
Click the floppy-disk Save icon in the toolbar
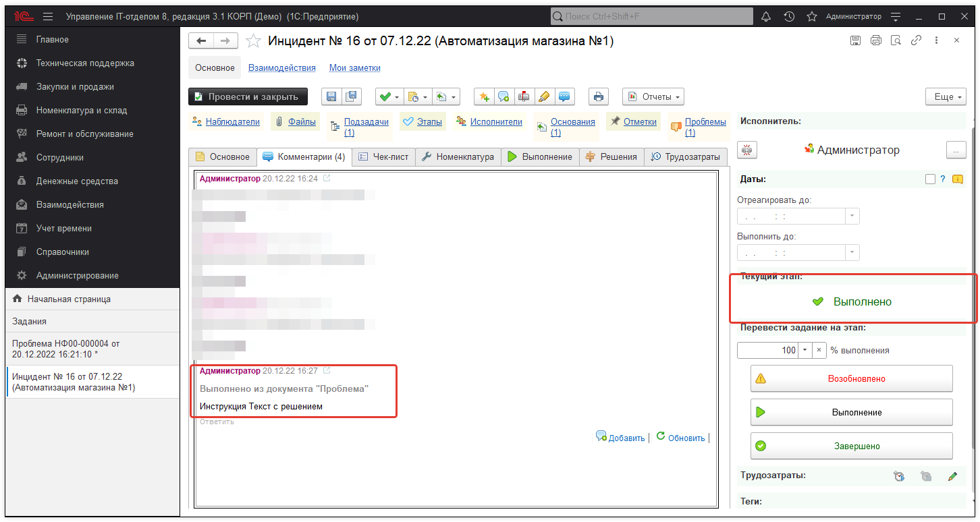(x=331, y=97)
